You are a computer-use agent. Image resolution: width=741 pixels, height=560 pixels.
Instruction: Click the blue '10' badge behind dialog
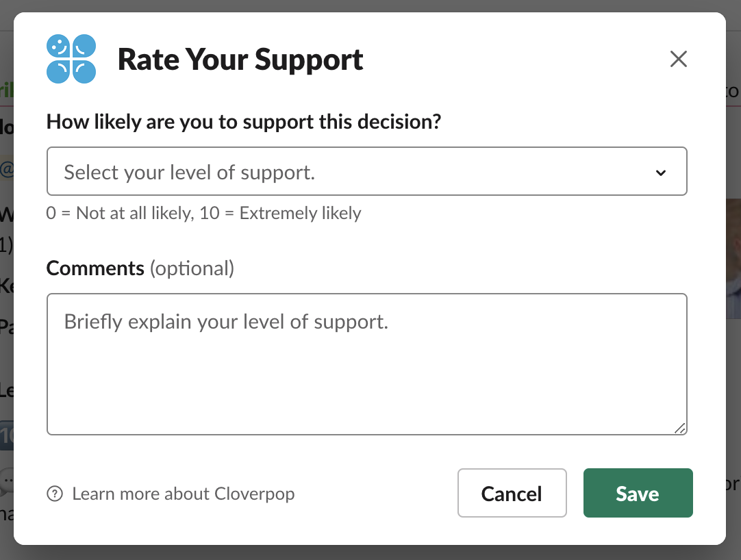[7, 435]
